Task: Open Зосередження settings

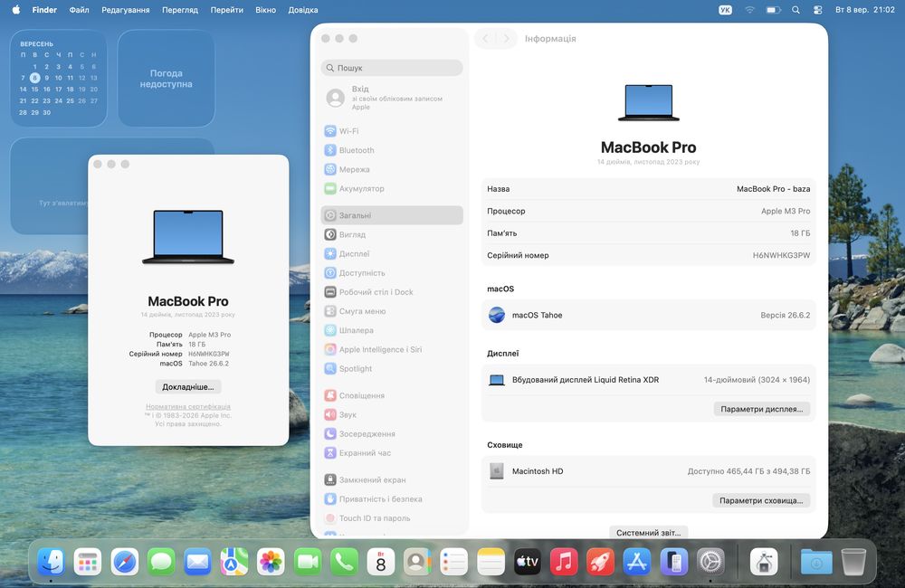Action: click(x=392, y=433)
